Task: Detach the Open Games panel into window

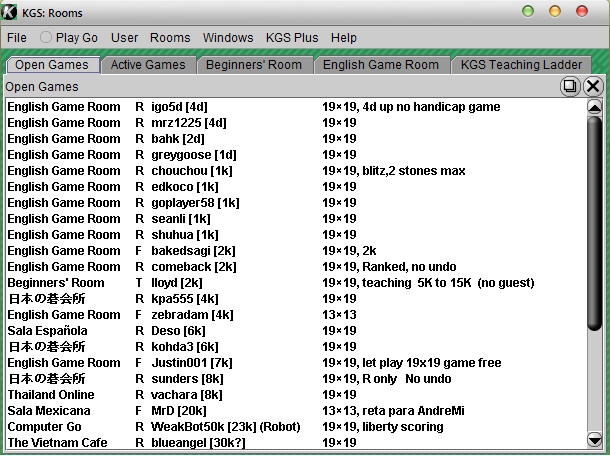Action: pyautogui.click(x=570, y=86)
